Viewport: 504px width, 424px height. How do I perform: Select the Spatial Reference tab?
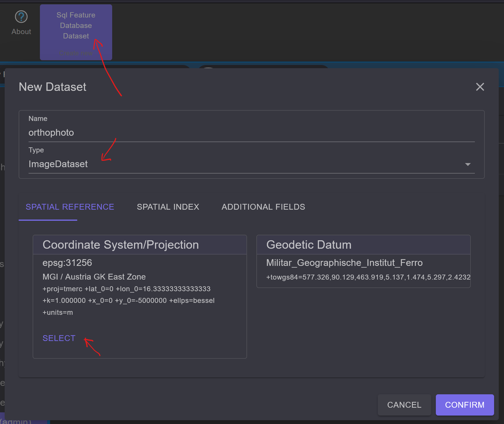[x=70, y=207]
